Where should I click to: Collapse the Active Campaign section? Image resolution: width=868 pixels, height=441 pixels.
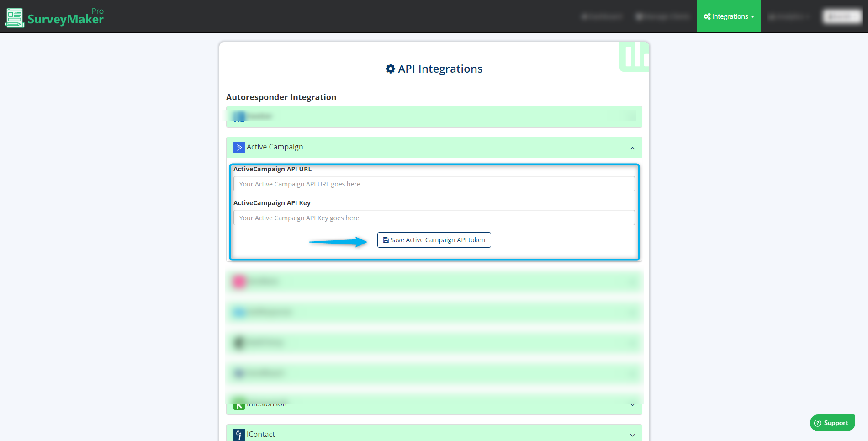tap(632, 148)
